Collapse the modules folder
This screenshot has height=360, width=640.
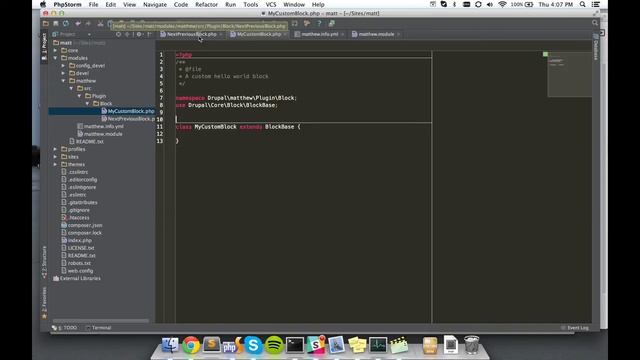[55, 58]
